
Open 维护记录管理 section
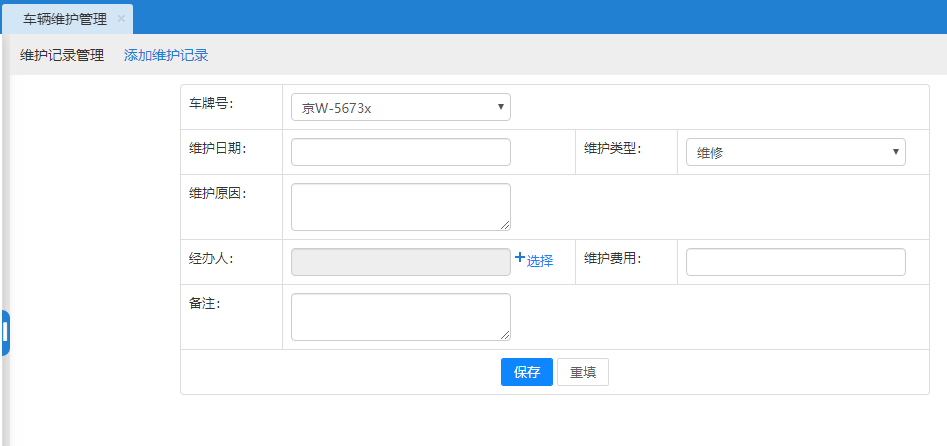point(62,56)
